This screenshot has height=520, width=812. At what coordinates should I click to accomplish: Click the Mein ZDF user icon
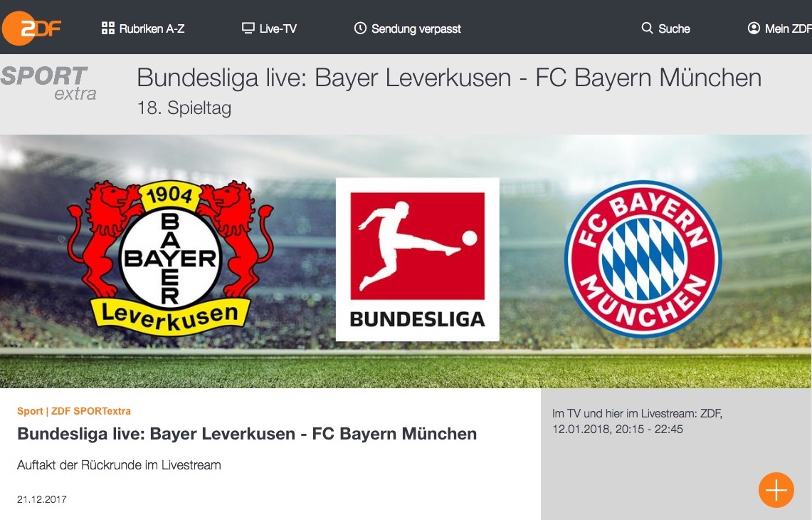[x=754, y=28]
